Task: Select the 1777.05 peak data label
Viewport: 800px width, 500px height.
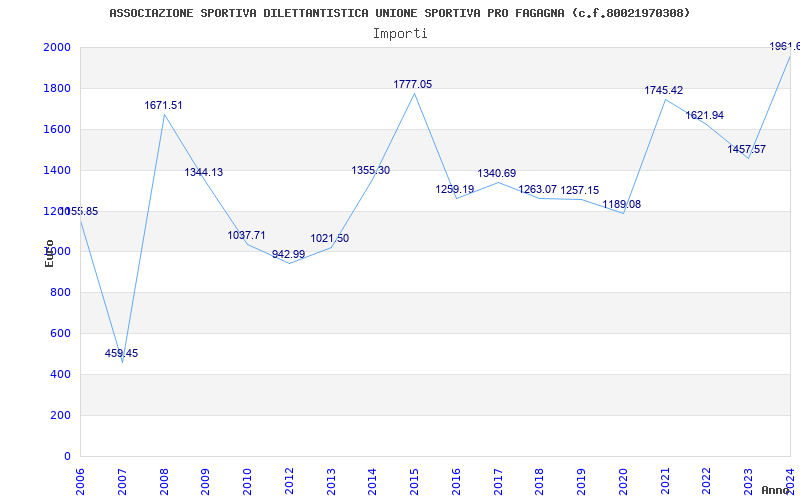Action: (x=413, y=84)
